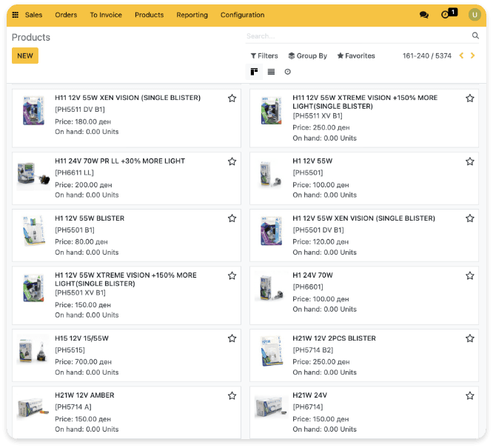
Task: Open the Reporting menu
Action: [x=192, y=15]
